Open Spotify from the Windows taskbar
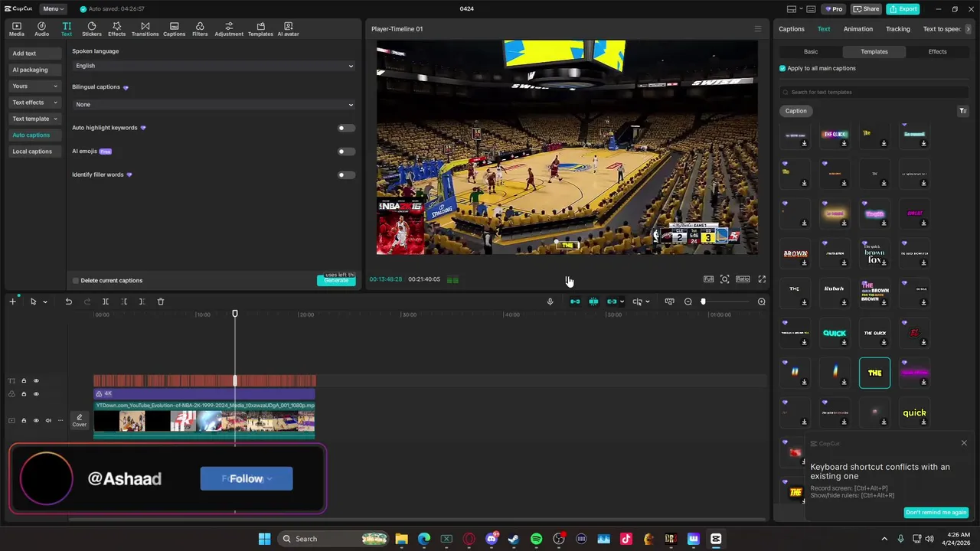Viewport: 980px width, 551px height. point(536,539)
